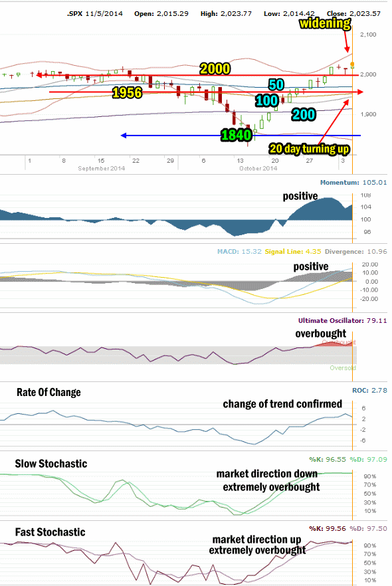Click the Open: 2,015.29 value

161,14
